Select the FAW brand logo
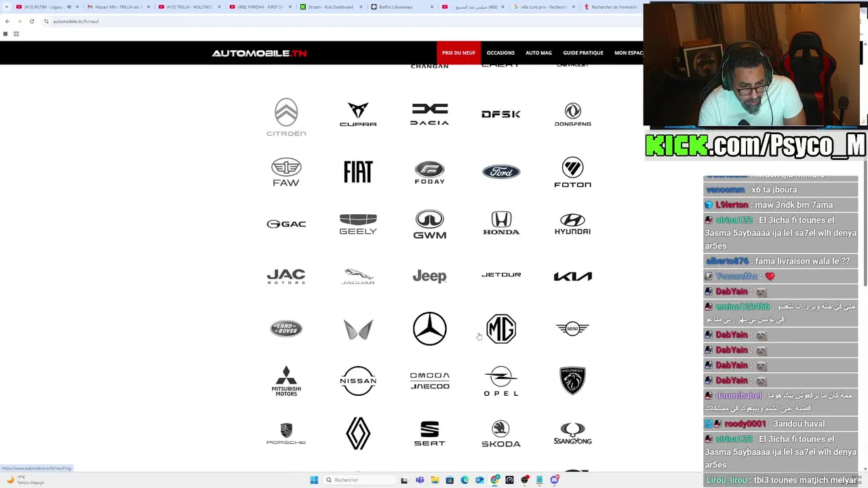This screenshot has height=488, width=868. pos(286,172)
